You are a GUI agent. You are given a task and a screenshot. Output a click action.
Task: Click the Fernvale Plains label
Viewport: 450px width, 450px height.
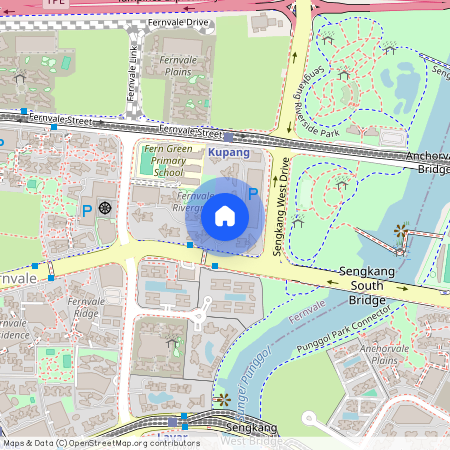point(178,66)
